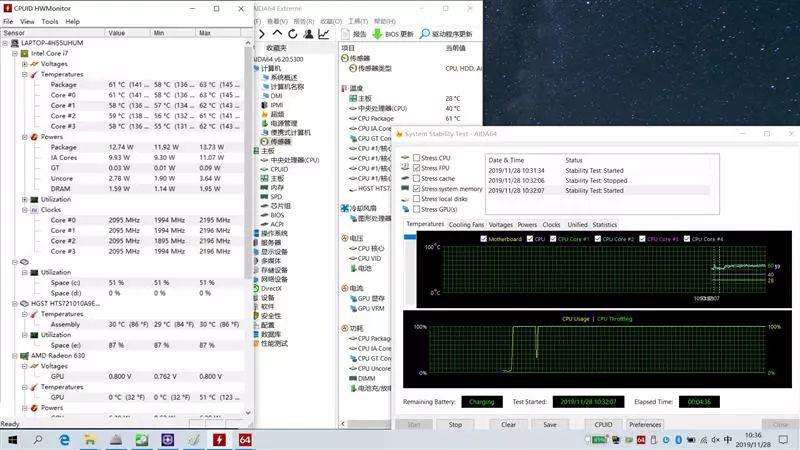Screen dimensions: 800x450
Task: Click the taskbar clock showing 10:36
Action: tap(754, 440)
